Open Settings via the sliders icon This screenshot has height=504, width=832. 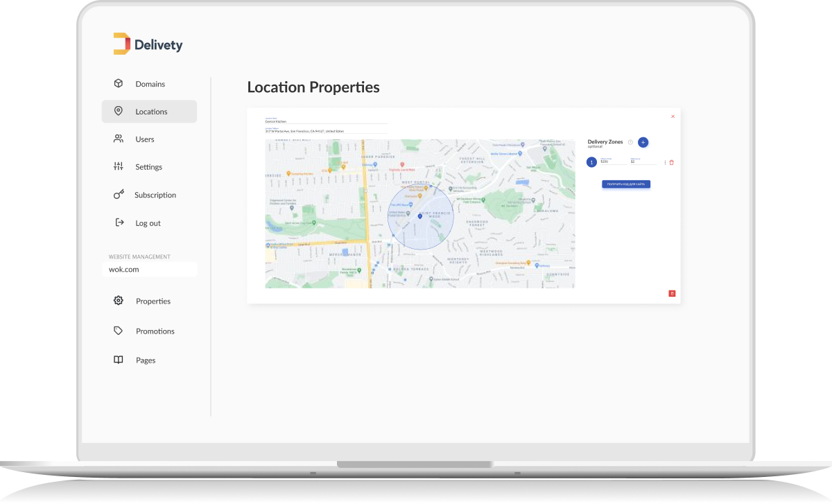(119, 166)
